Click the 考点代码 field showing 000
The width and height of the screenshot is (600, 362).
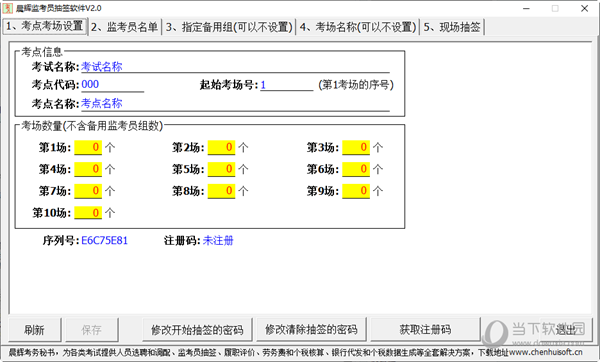(112, 85)
